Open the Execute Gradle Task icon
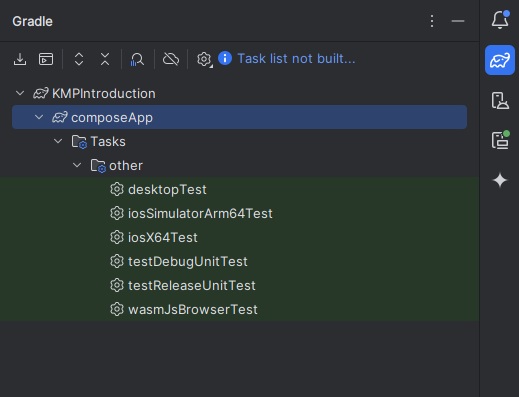The height and width of the screenshot is (397, 519). pyautogui.click(x=46, y=59)
